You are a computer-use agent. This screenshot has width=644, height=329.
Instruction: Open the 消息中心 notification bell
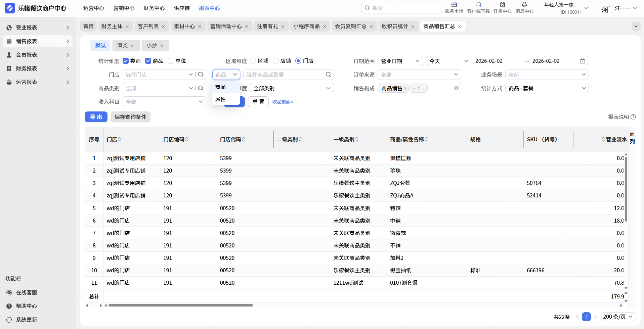click(524, 5)
